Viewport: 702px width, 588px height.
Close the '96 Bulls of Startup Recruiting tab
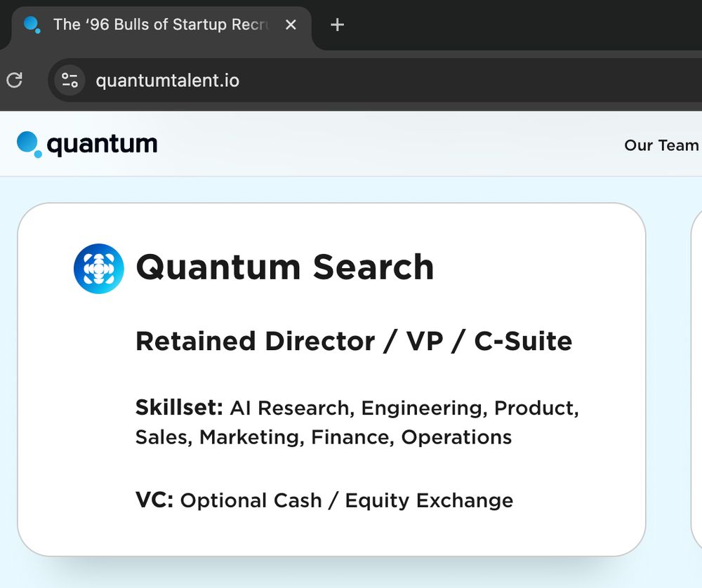pyautogui.click(x=291, y=25)
